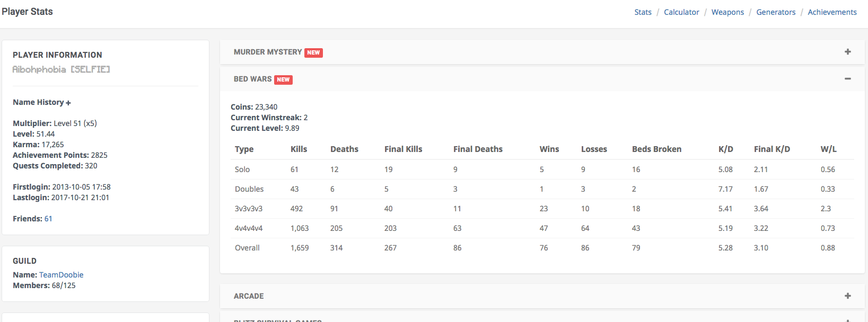
Task: Click Overall deaths value 314
Action: [x=336, y=248]
